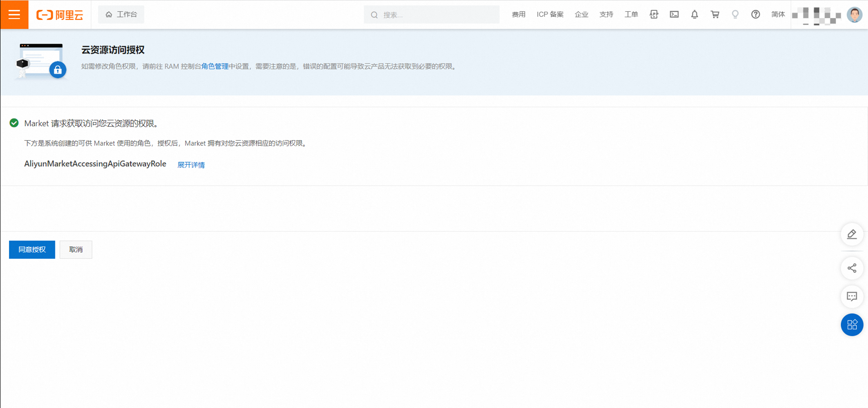The image size is (868, 408).
Task: Open the help question mark icon
Action: pos(756,15)
